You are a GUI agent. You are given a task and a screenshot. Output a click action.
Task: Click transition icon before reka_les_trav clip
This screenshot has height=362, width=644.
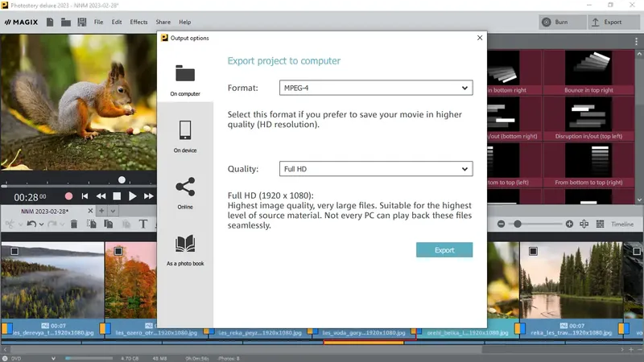[520, 328]
